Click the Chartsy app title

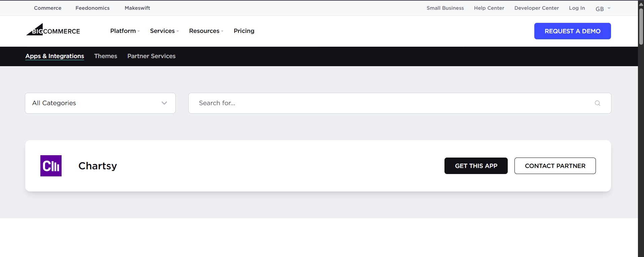coord(98,166)
